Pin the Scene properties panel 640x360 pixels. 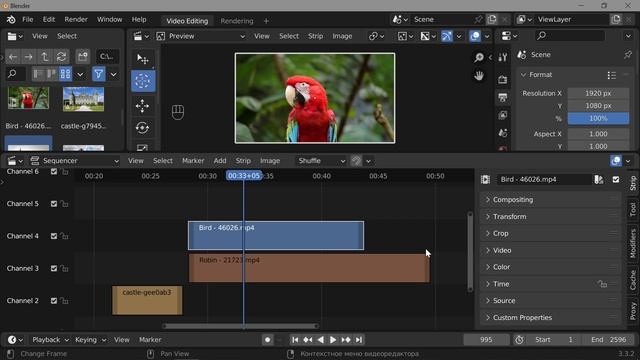627,55
